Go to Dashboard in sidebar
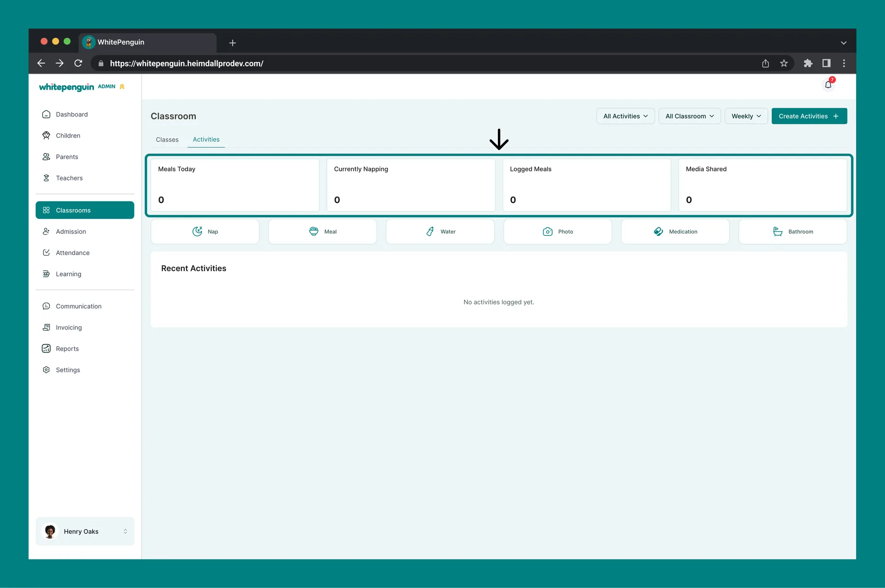 pos(85,114)
